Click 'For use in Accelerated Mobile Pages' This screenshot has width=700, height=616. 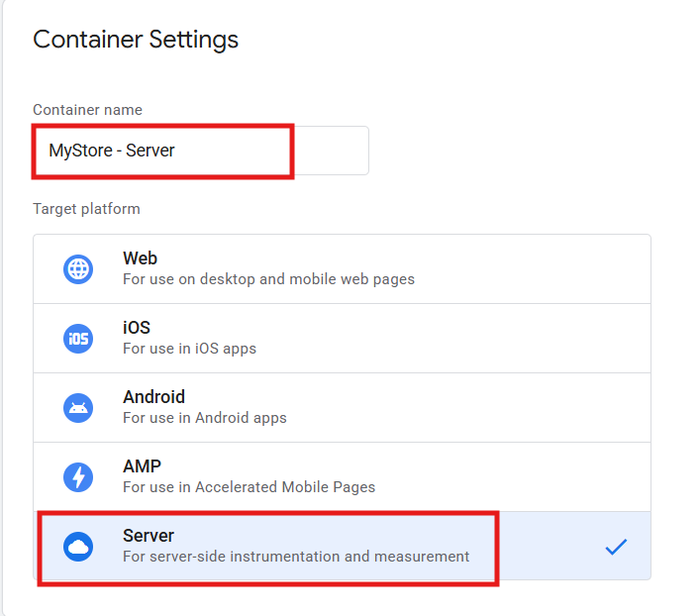click(x=250, y=487)
